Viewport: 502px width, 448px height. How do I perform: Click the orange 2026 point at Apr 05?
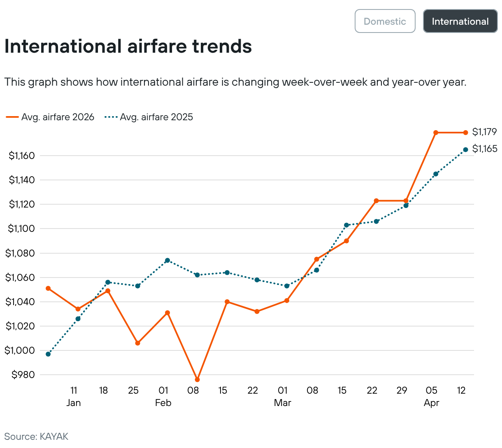[x=436, y=133]
